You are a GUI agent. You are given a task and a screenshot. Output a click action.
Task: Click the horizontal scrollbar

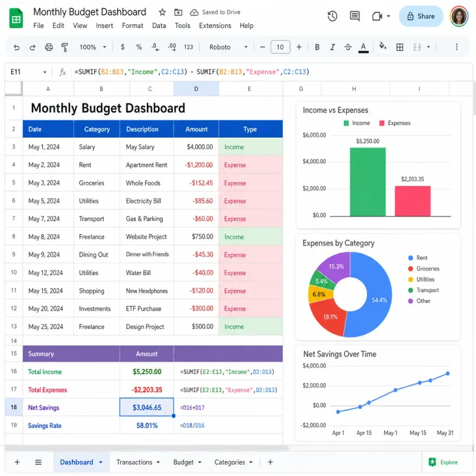[146, 447]
